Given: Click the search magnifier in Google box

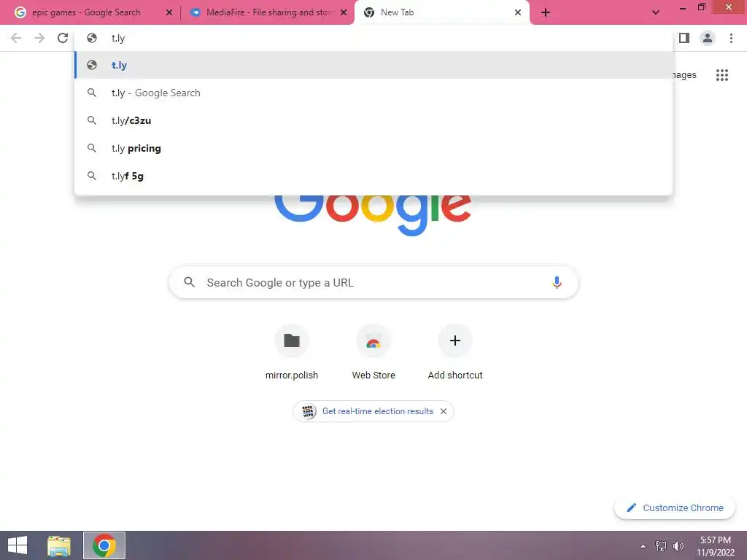Looking at the screenshot, I should pyautogui.click(x=190, y=282).
